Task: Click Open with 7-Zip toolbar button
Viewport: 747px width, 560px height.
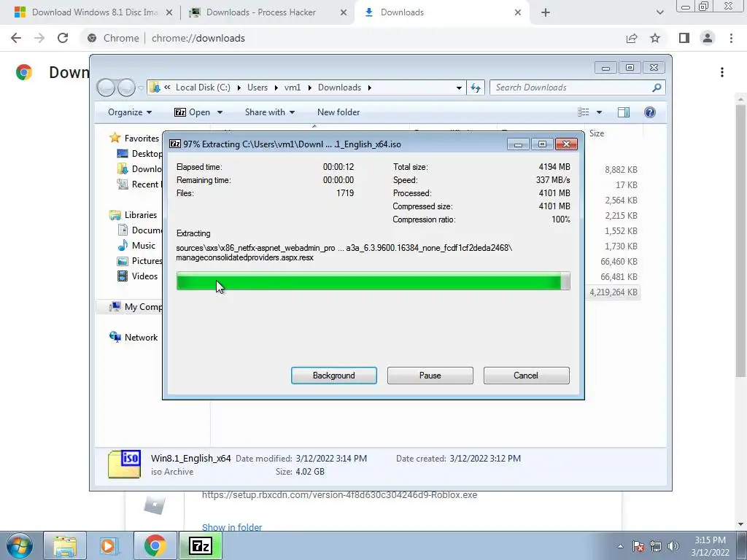Action: tap(193, 112)
